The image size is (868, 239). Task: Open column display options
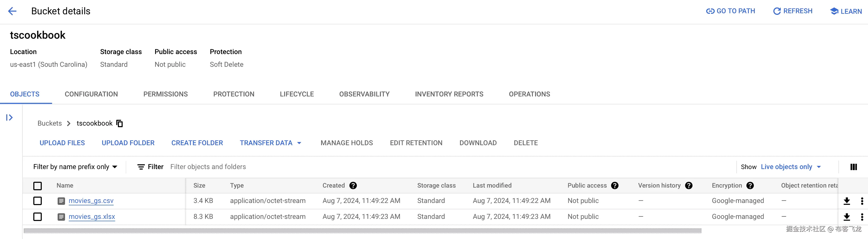(854, 167)
